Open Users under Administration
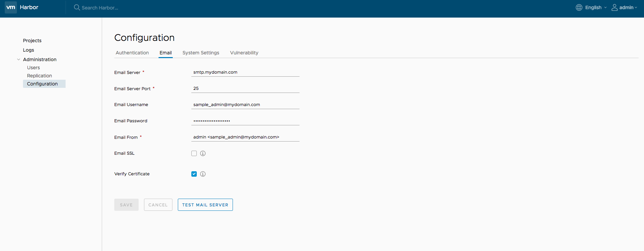The image size is (644, 251). tap(33, 68)
